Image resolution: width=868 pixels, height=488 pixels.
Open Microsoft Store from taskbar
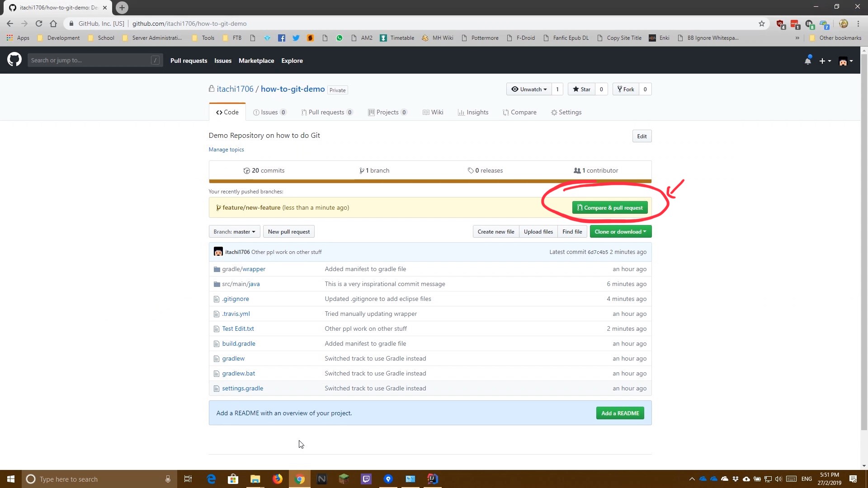(233, 479)
